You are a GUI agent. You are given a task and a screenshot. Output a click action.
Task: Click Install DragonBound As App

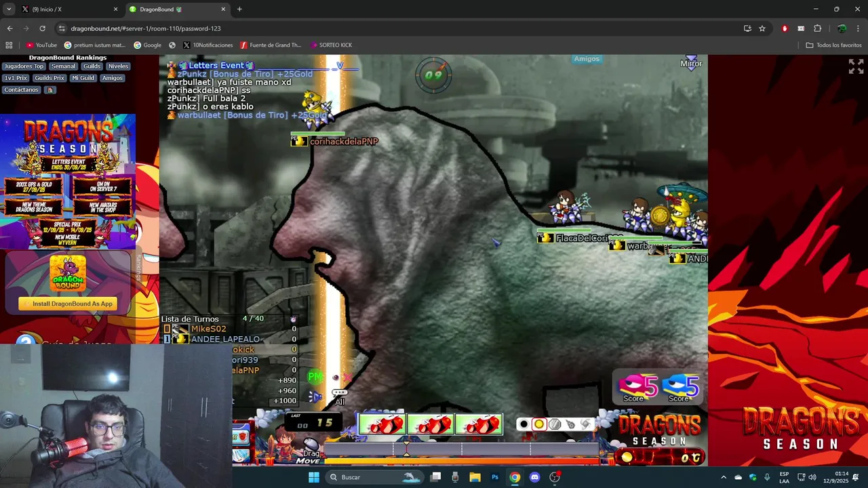coord(68,304)
